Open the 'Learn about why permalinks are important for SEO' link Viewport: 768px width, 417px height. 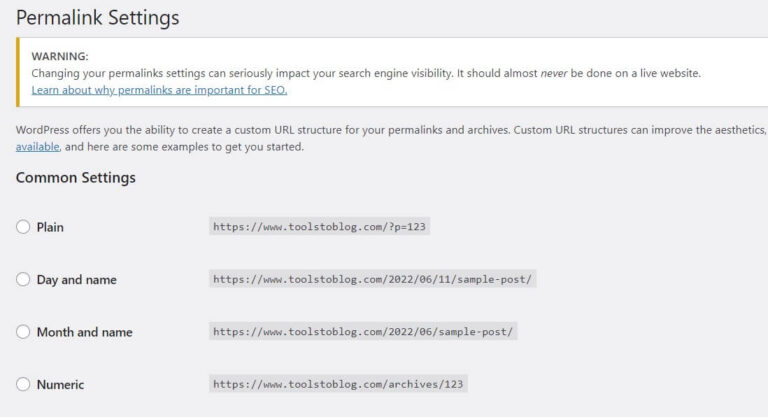pos(159,90)
